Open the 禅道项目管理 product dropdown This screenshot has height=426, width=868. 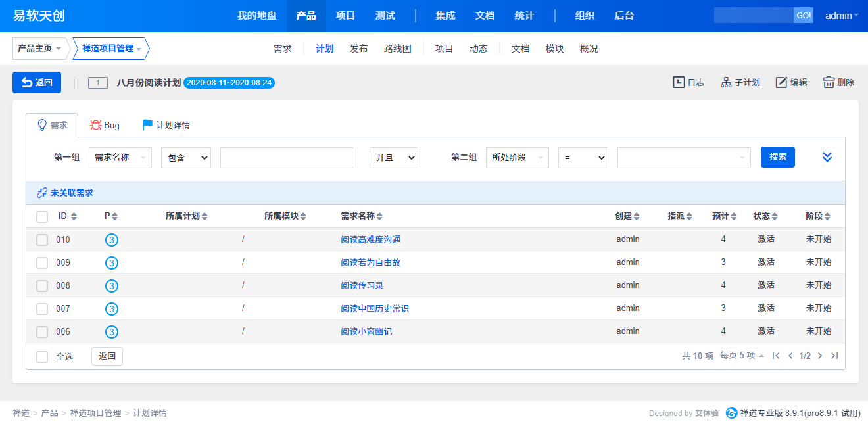(111, 49)
